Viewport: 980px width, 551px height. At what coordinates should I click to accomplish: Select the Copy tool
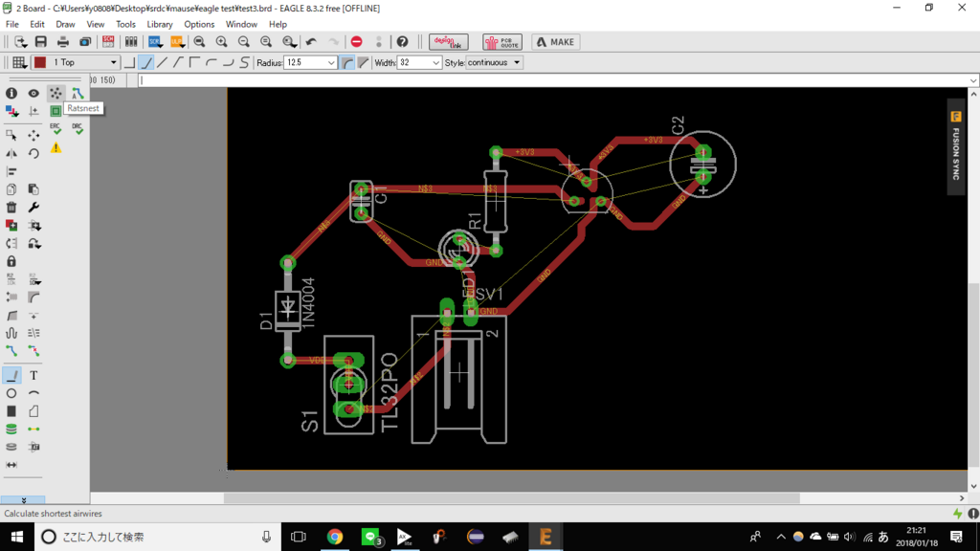point(11,189)
